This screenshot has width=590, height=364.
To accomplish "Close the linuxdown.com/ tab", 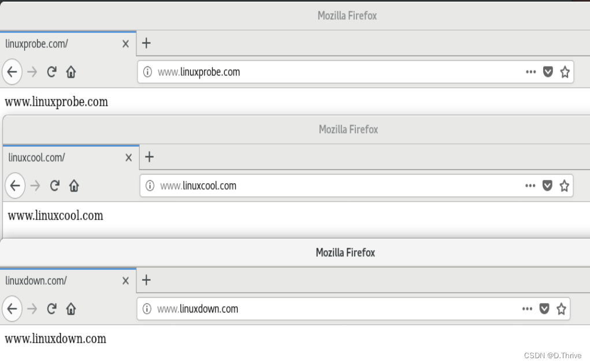I will point(125,281).
